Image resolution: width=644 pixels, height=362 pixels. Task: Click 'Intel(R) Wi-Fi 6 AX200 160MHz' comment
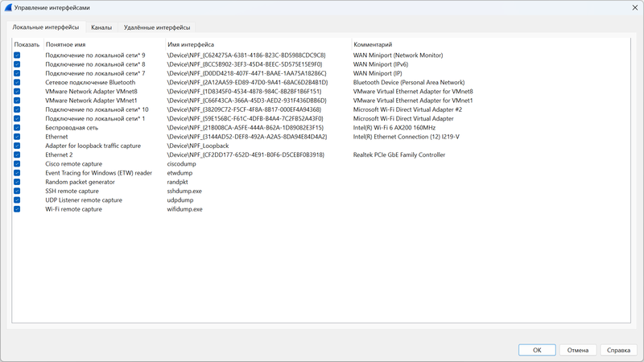pyautogui.click(x=394, y=128)
